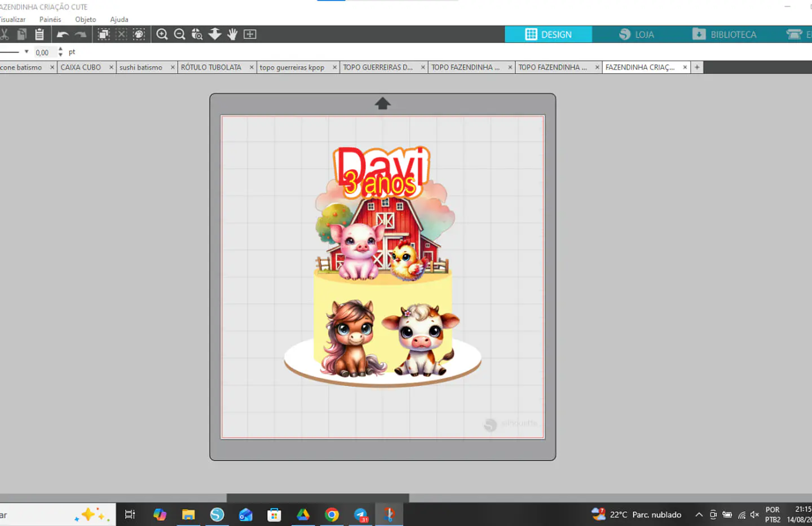Open File Explorer from the taskbar
The width and height of the screenshot is (812, 526).
click(x=188, y=514)
